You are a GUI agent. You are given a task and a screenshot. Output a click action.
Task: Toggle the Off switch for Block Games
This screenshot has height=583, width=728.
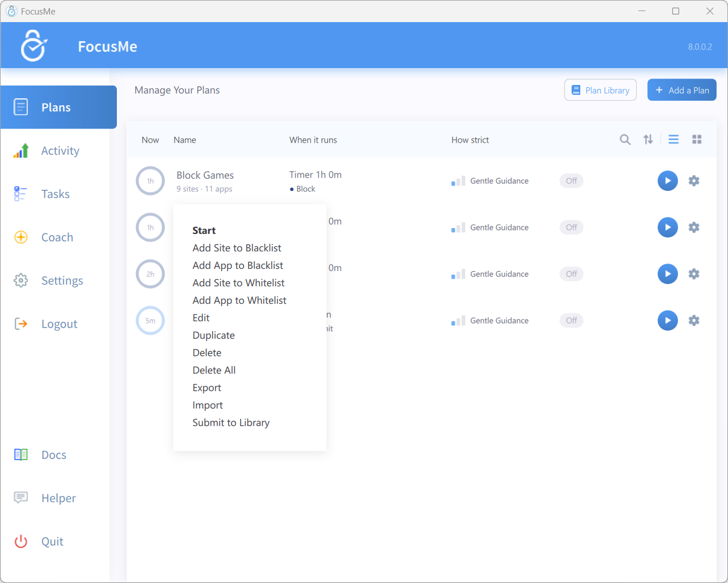pos(572,181)
